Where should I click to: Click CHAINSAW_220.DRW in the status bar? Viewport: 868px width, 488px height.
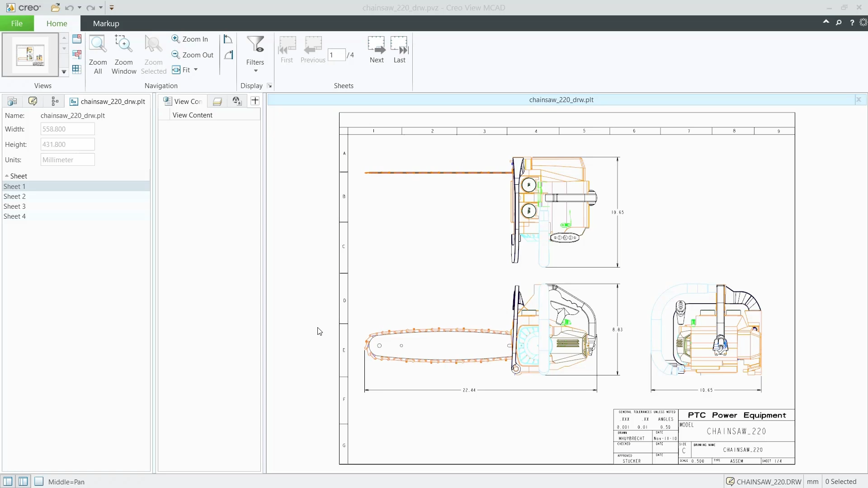(x=764, y=482)
